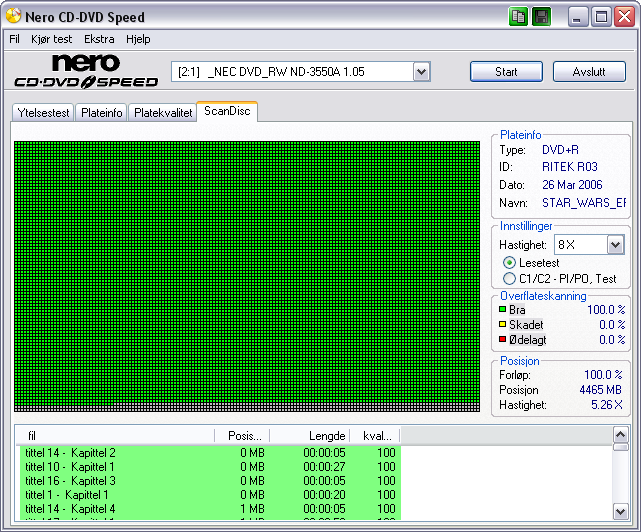Click the red Ødelagt legend square

(503, 340)
